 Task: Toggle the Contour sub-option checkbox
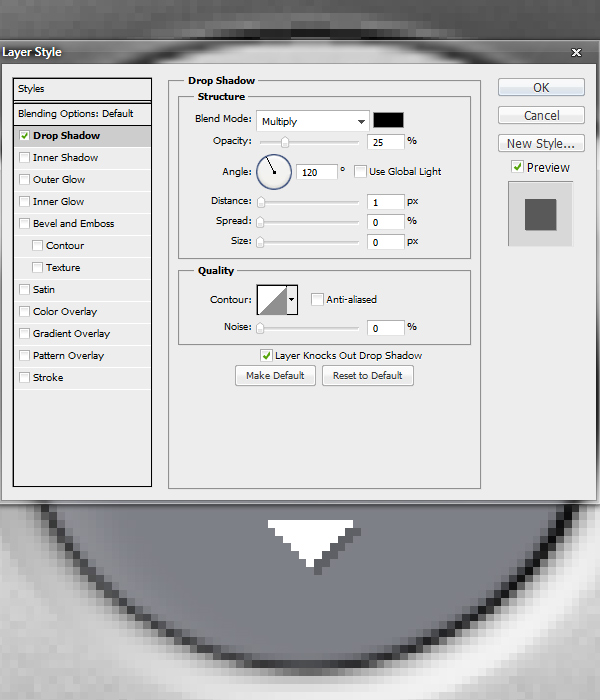coord(38,246)
